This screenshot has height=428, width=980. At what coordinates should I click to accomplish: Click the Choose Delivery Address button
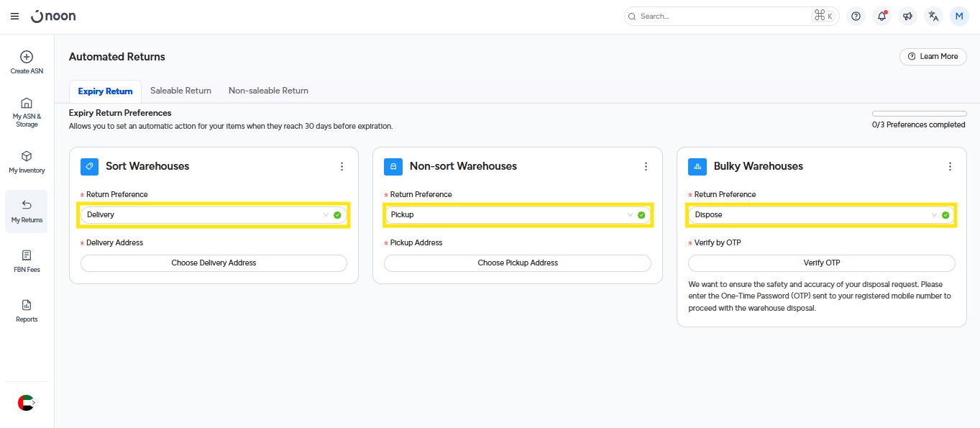[x=214, y=263]
